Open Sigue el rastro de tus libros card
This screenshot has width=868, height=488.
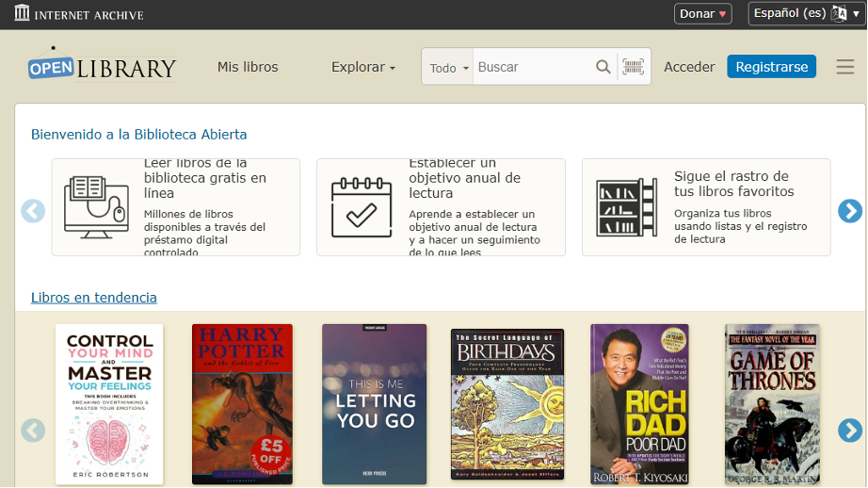[706, 207]
